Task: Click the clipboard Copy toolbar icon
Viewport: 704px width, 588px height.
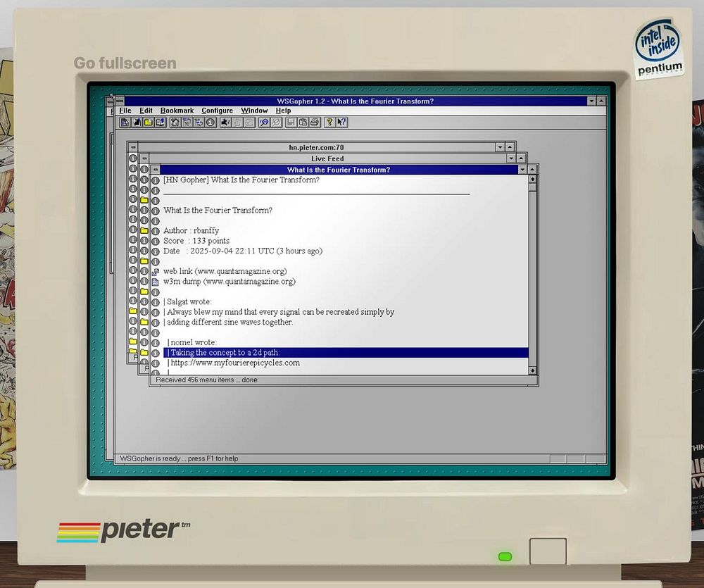Action: (x=303, y=123)
